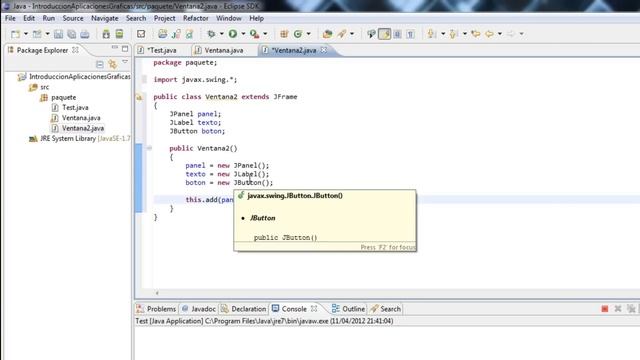Open the Refactor menu
The height and width of the screenshot is (360, 640).
click(x=196, y=18)
